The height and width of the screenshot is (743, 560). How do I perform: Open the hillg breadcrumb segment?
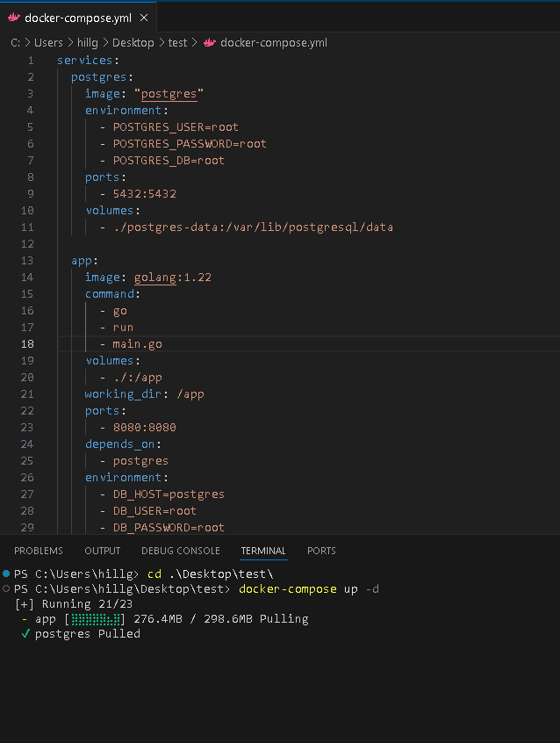pos(88,43)
